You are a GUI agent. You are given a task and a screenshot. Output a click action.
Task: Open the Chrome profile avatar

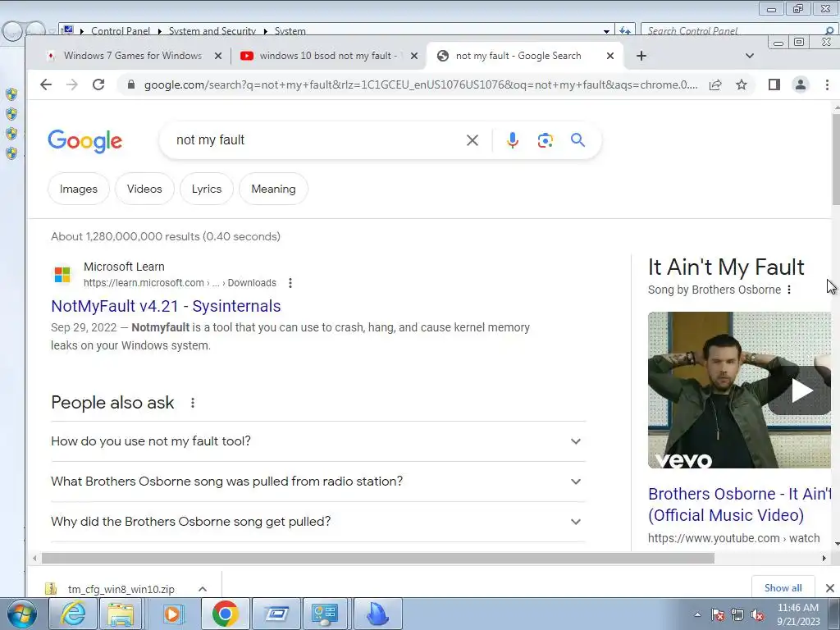[x=801, y=84]
